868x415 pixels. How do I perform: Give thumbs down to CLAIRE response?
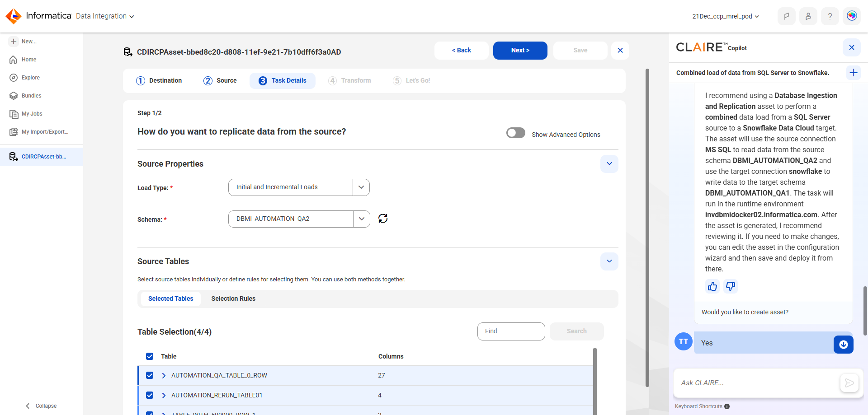pyautogui.click(x=731, y=286)
